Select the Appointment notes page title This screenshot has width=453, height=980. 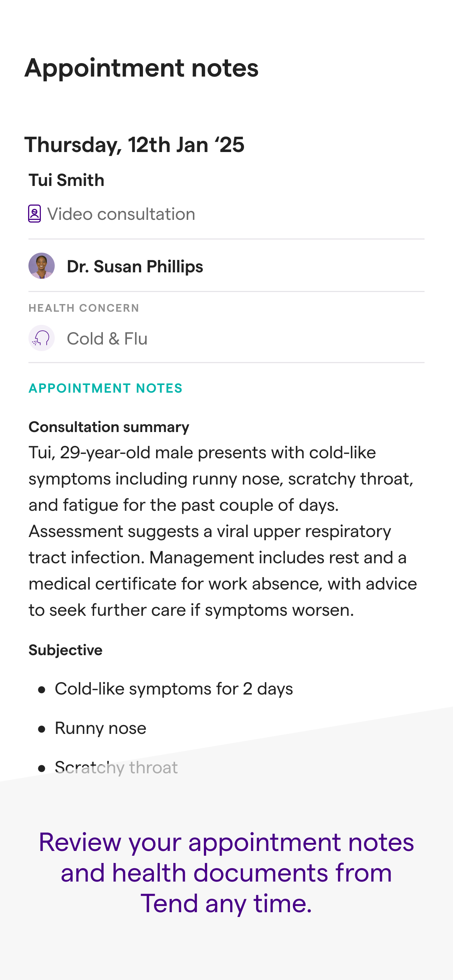142,68
